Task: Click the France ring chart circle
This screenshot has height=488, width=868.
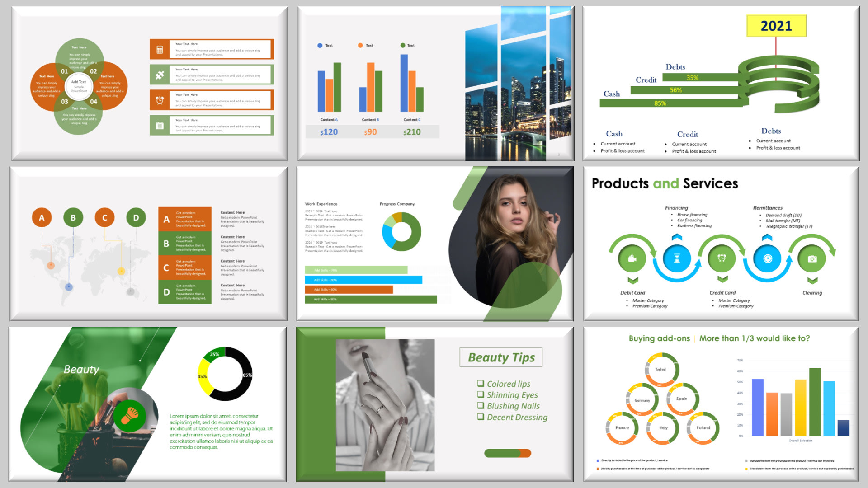Action: pos(622,428)
